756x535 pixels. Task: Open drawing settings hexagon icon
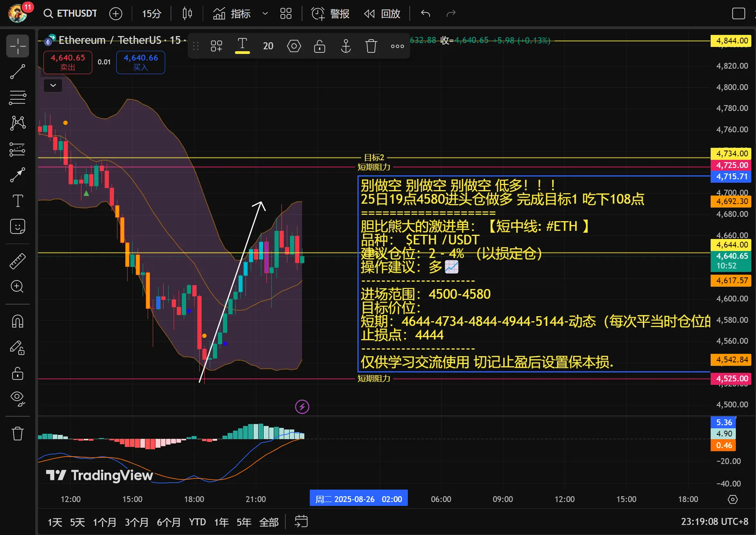294,46
